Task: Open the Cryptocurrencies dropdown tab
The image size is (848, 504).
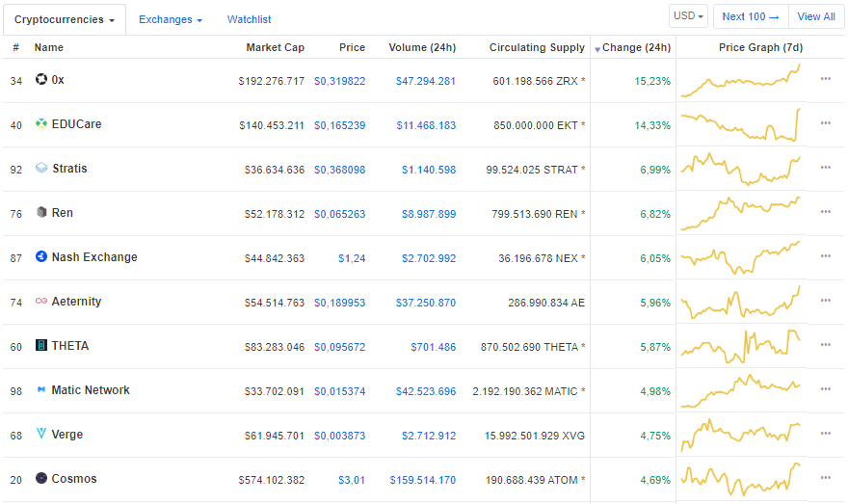Action: pos(65,20)
